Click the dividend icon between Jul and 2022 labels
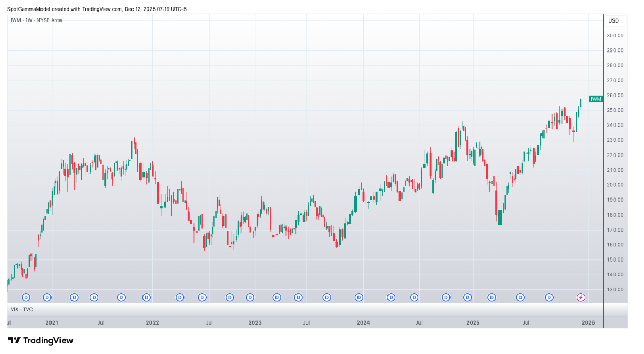644x354 pixels. (121, 297)
